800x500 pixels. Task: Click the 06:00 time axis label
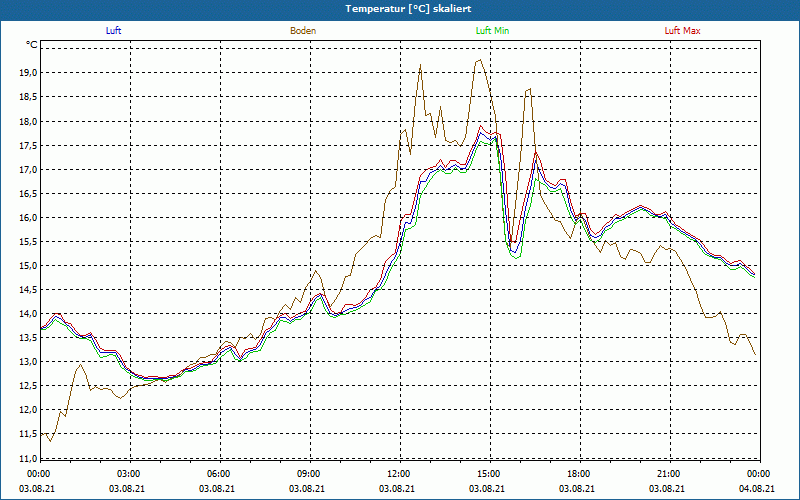(x=217, y=474)
